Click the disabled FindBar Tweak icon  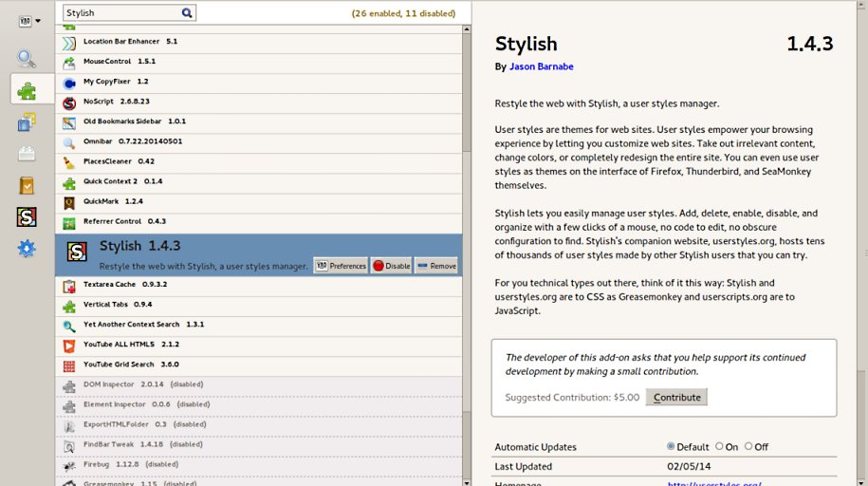(x=68, y=446)
